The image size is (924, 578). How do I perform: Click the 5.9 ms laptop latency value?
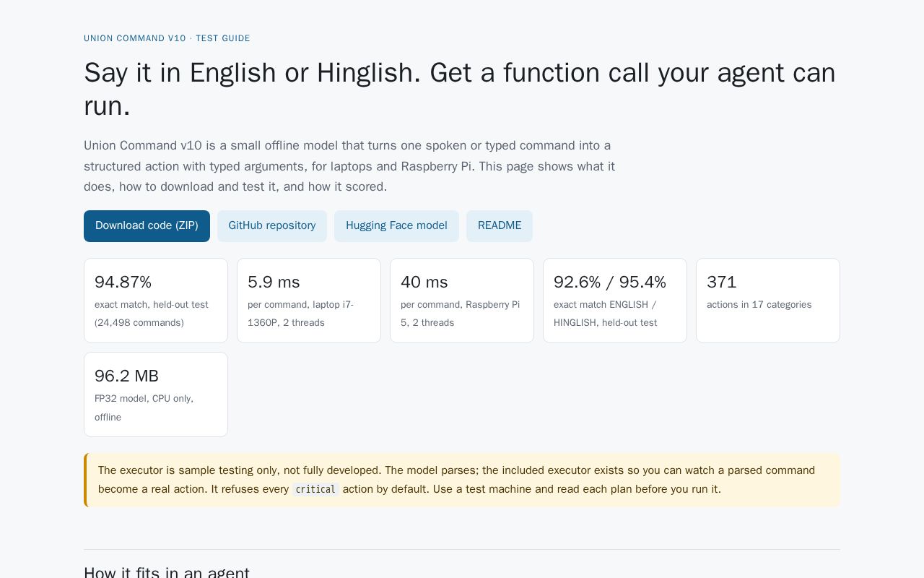(274, 282)
